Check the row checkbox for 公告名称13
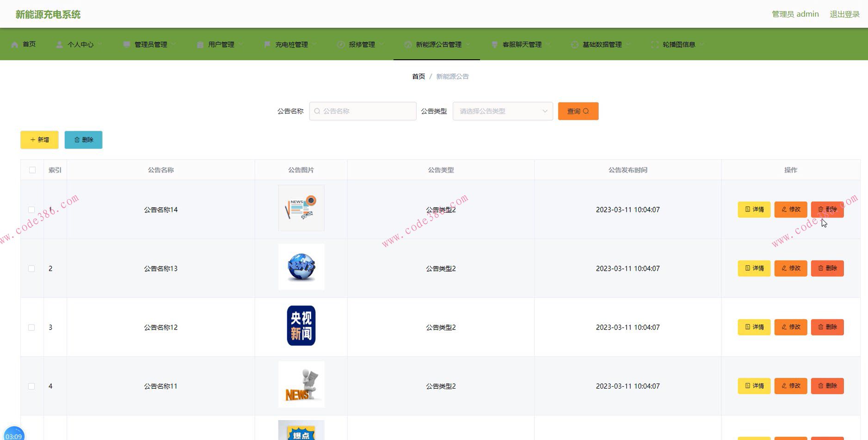This screenshot has height=440, width=868. click(x=32, y=268)
